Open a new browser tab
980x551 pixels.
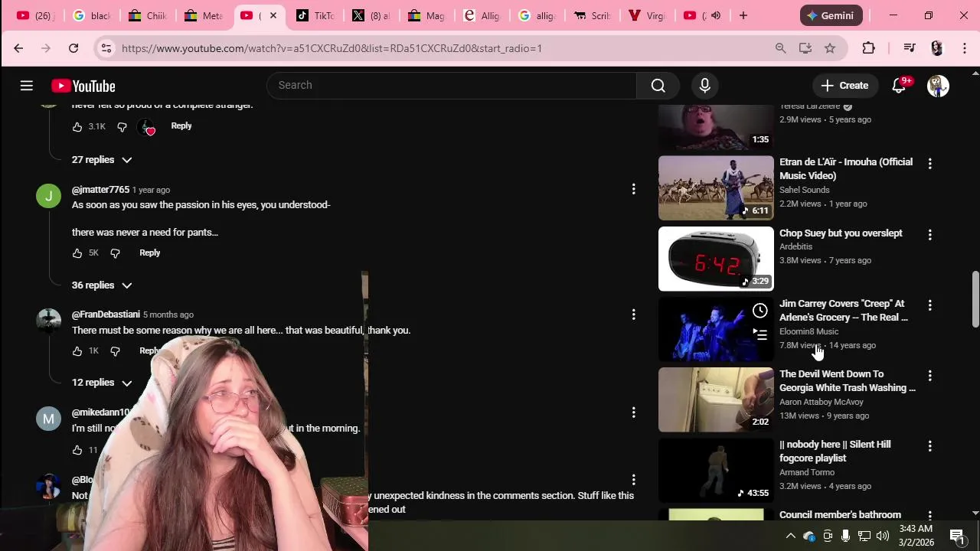[743, 15]
